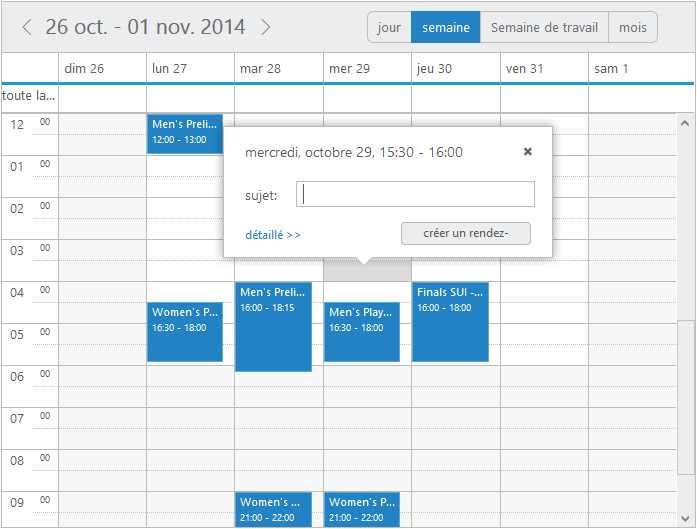
Task: Close the new appointment popup
Action: pyautogui.click(x=528, y=152)
